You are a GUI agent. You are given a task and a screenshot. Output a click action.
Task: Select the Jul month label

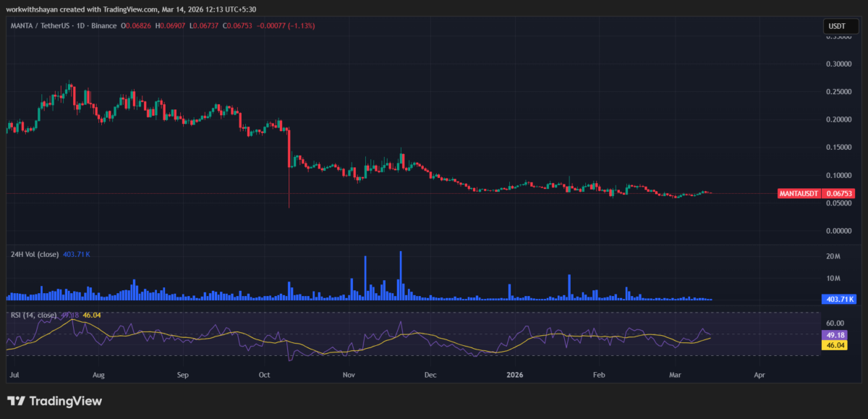pos(14,375)
